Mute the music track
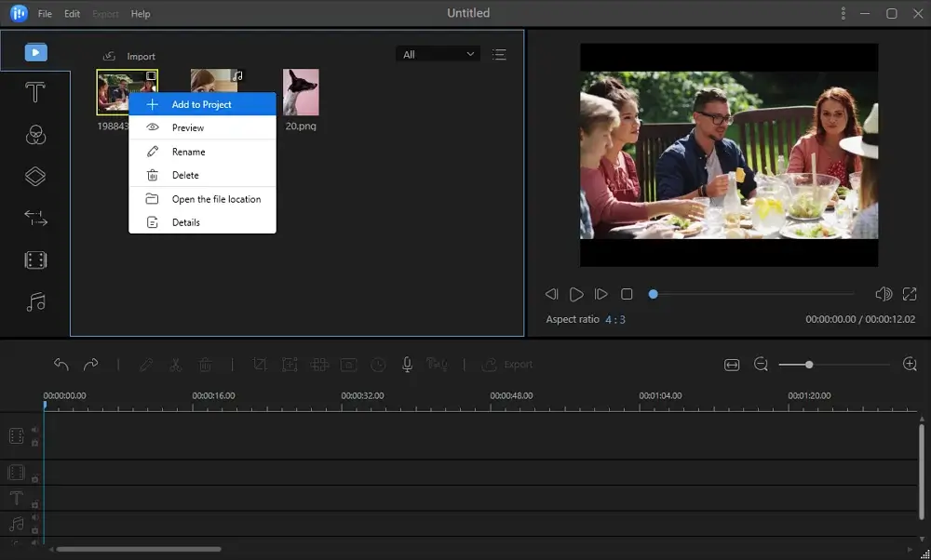Viewport: 931px width, 560px height. [x=35, y=518]
